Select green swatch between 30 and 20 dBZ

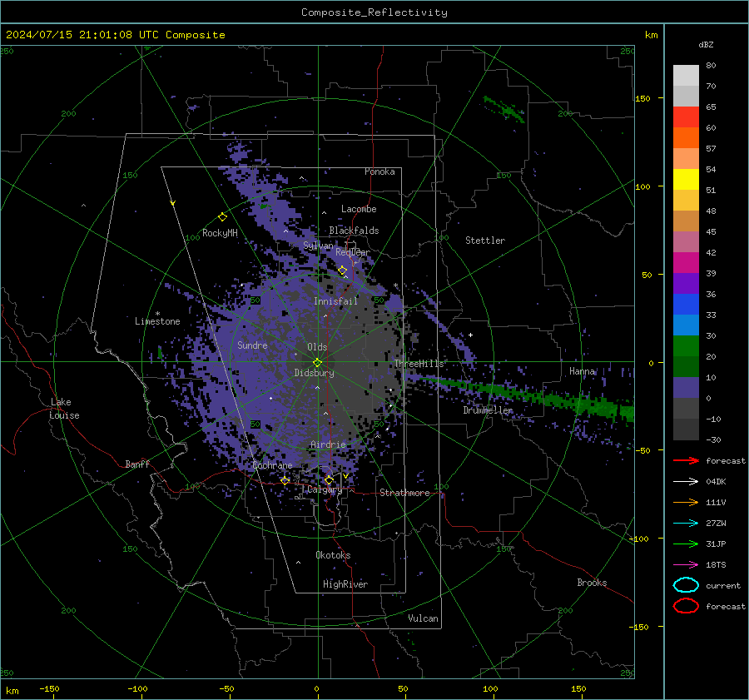[x=686, y=346]
